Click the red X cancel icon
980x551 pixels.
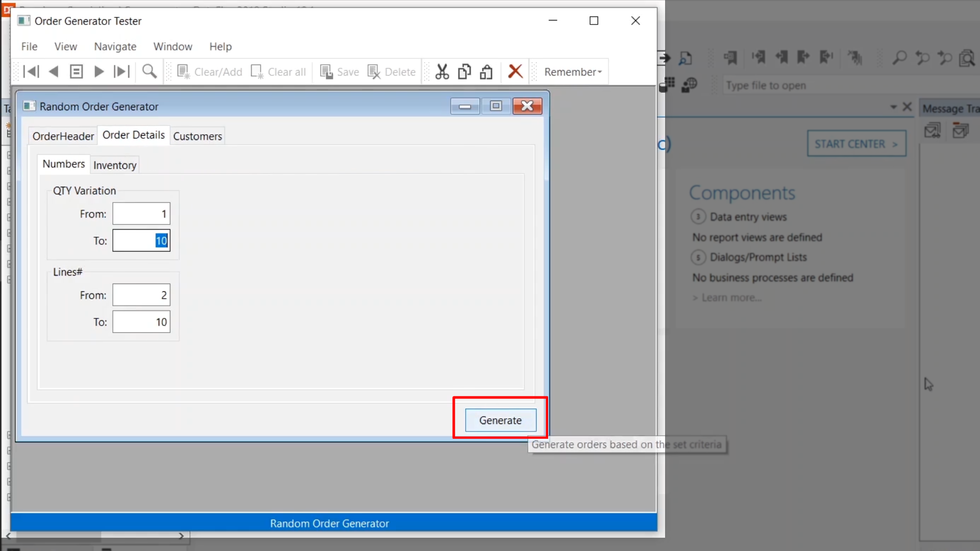point(516,71)
